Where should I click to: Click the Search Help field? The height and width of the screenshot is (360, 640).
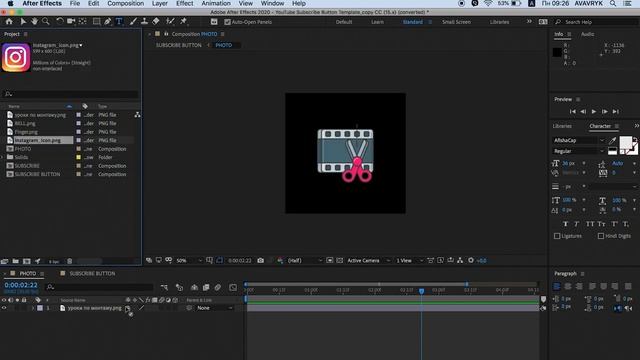pyautogui.click(x=597, y=22)
